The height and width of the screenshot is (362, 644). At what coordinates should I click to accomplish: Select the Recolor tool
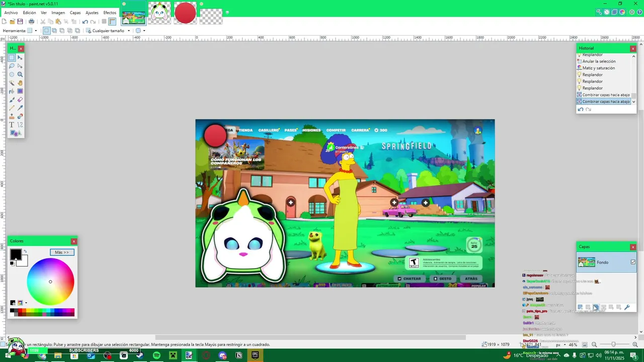click(20, 116)
